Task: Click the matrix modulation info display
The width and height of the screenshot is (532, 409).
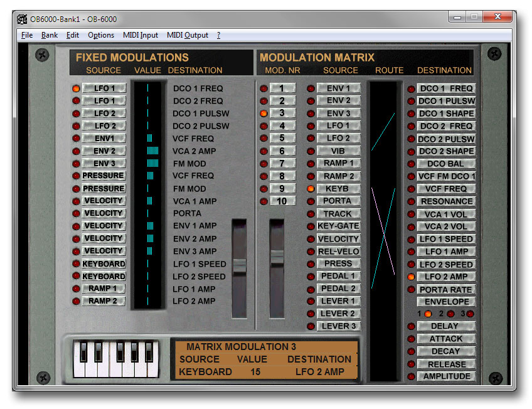Action: (267, 359)
